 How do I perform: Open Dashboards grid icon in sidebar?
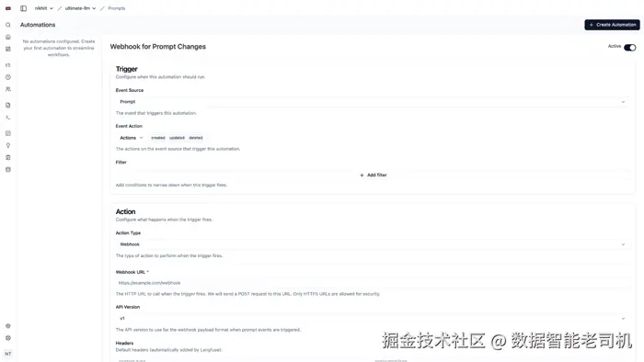coord(7,49)
